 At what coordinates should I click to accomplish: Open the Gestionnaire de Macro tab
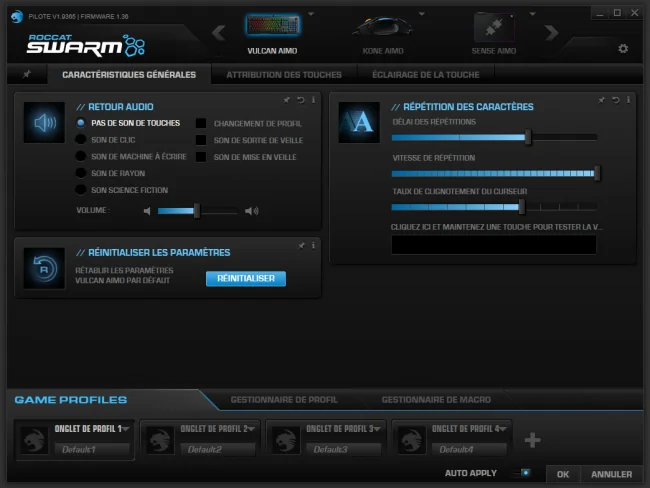pos(436,400)
